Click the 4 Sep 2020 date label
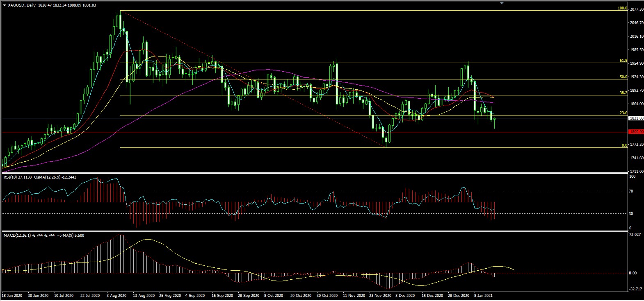The width and height of the screenshot is (644, 301). click(x=195, y=296)
